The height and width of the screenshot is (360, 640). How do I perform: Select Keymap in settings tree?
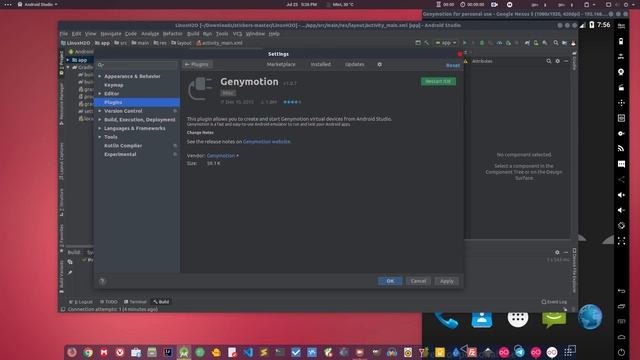pyautogui.click(x=113, y=85)
